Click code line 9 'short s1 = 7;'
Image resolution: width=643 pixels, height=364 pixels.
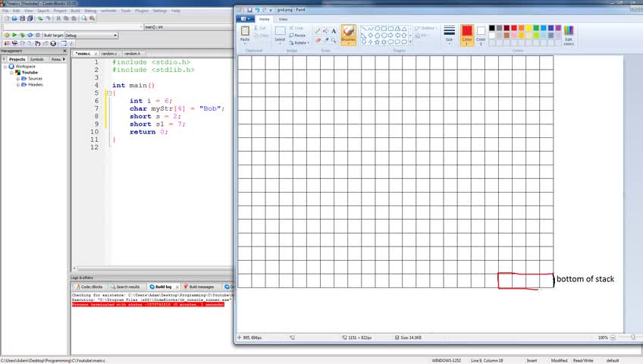pyautogui.click(x=157, y=124)
